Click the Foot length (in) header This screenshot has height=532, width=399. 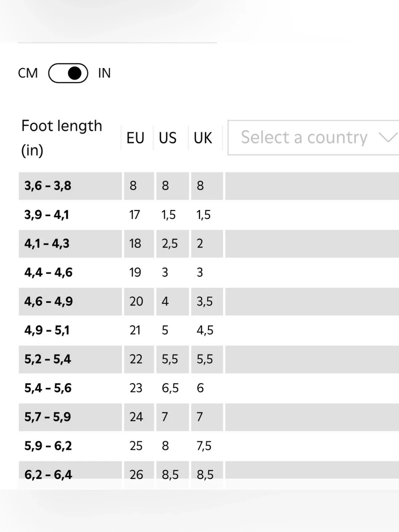(62, 138)
